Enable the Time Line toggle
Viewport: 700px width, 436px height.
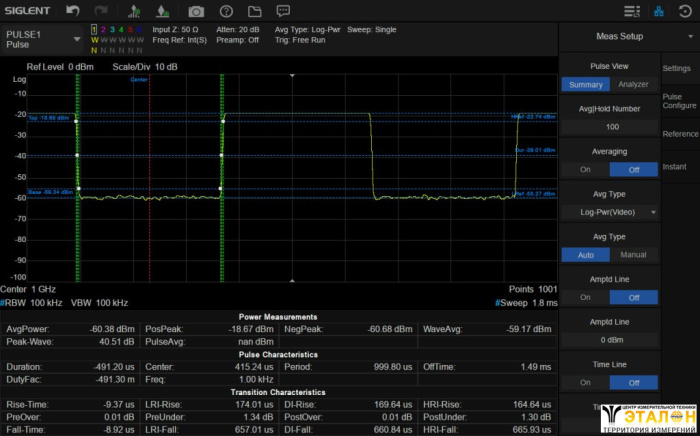click(585, 382)
